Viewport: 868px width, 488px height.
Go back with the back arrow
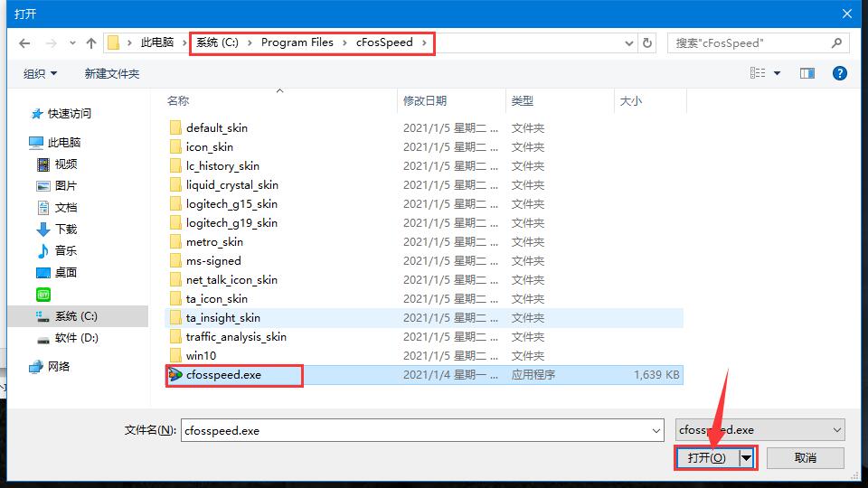(24, 43)
